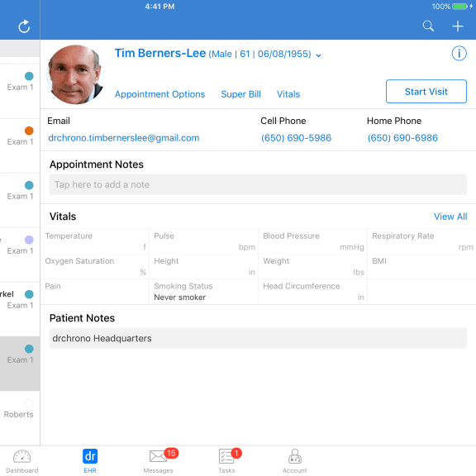Screen dimensions: 476x476
Task: Call cell phone (650) 690-5986
Action: click(x=296, y=138)
